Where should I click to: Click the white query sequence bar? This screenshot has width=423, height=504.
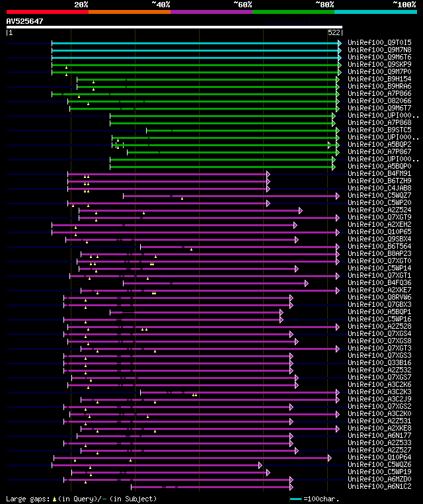pos(174,27)
